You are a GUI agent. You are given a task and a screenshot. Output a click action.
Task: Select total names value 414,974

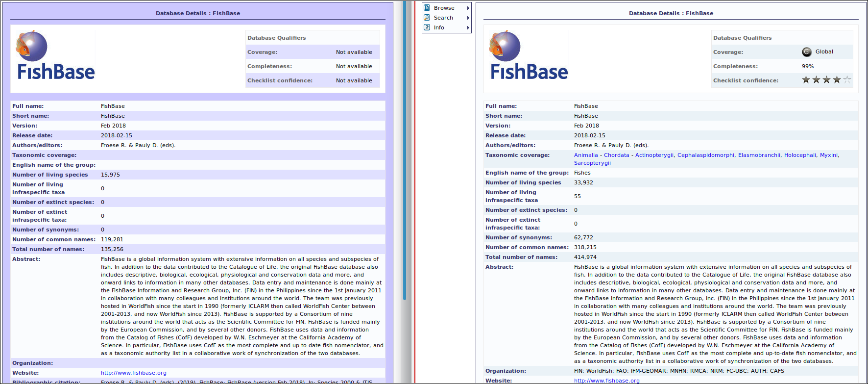point(585,257)
